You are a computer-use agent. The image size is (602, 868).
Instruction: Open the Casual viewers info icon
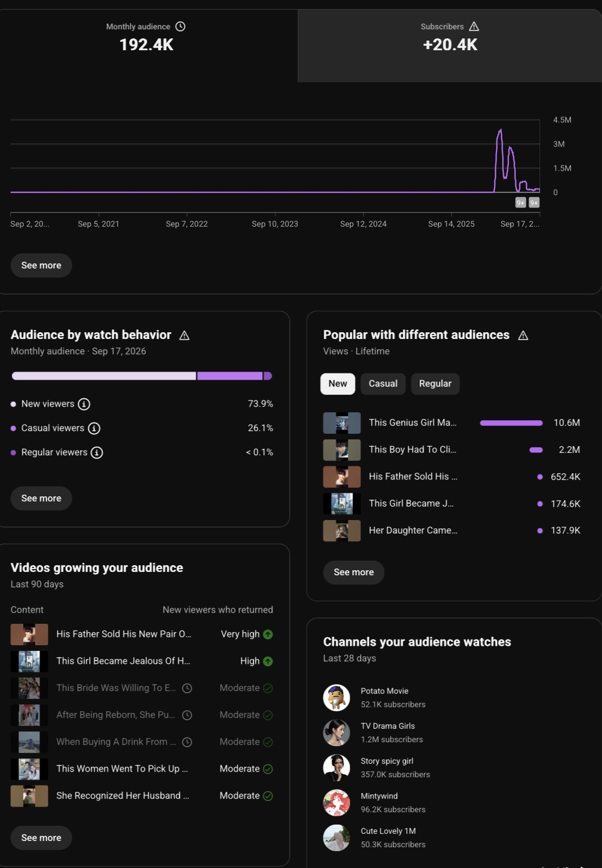(x=94, y=428)
